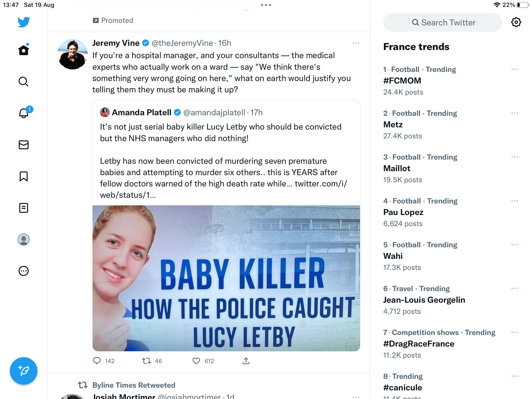Open the Explore search icon in sidebar

click(x=24, y=82)
